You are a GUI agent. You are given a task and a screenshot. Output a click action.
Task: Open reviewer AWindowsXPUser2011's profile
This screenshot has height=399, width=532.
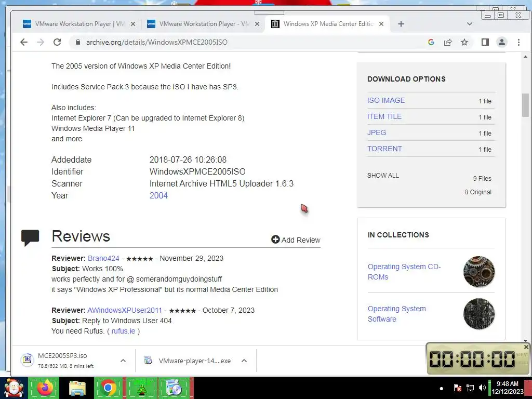[125, 310]
